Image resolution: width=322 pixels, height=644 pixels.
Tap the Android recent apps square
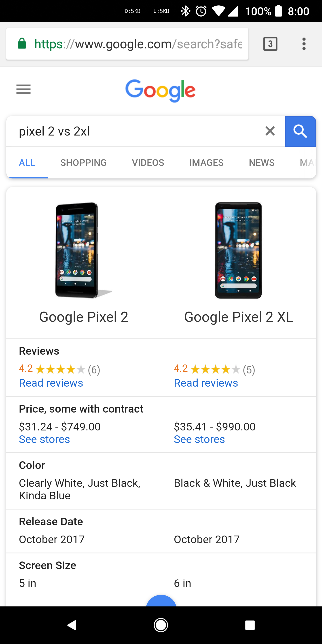click(250, 625)
